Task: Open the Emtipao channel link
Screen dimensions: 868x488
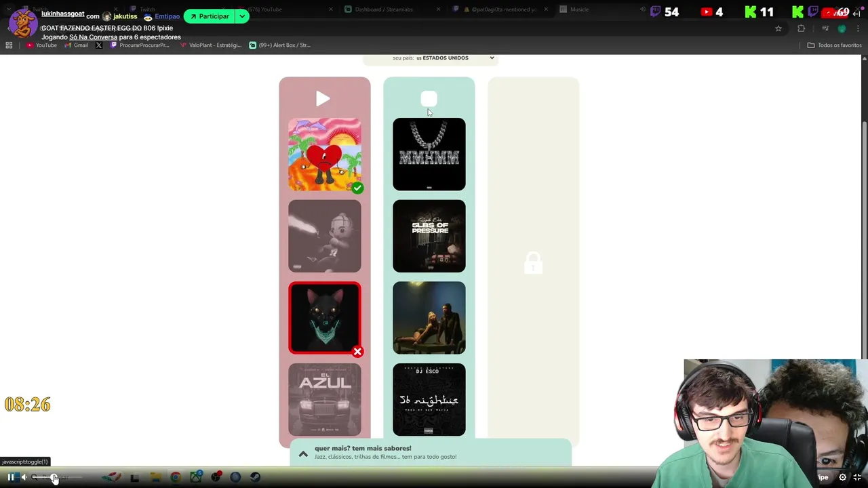Action: point(167,16)
